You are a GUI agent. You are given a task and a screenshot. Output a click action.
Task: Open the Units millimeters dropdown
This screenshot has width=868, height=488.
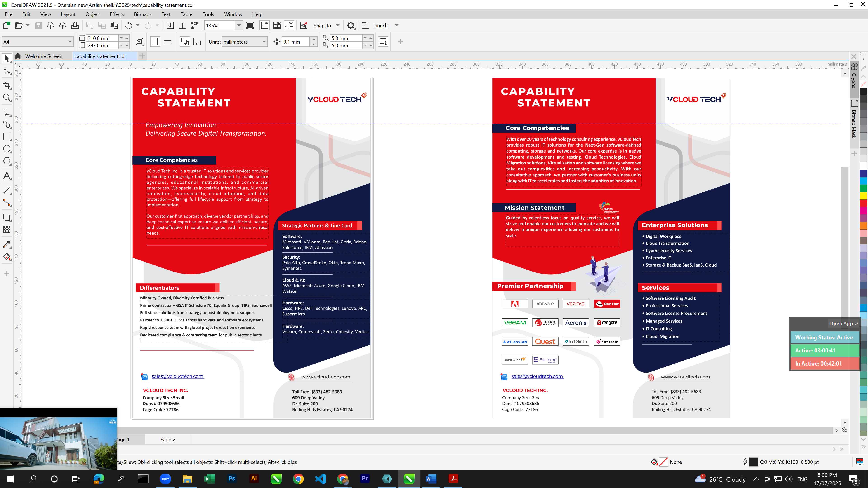[x=264, y=42]
